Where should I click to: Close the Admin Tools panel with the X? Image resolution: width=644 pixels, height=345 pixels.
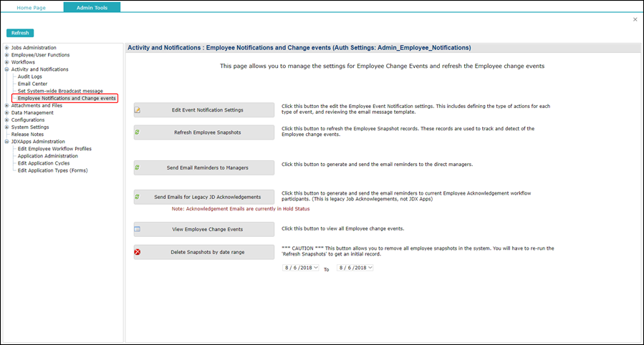[x=635, y=19]
